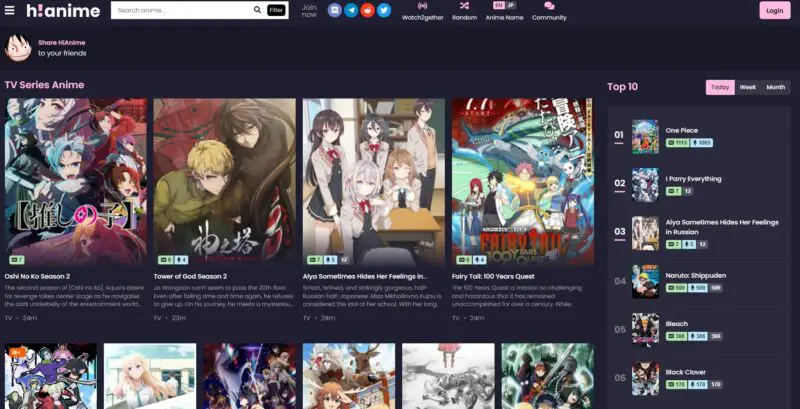Click the HiAnime logo

coord(62,10)
